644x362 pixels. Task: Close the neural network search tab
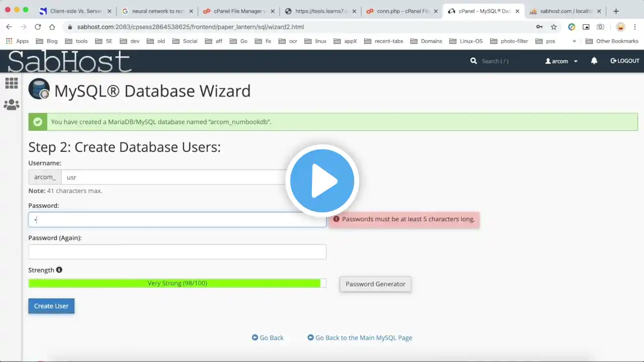click(x=192, y=11)
